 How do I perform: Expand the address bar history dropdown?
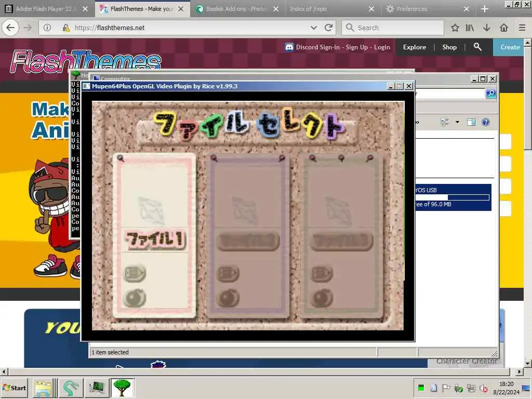[x=314, y=28]
